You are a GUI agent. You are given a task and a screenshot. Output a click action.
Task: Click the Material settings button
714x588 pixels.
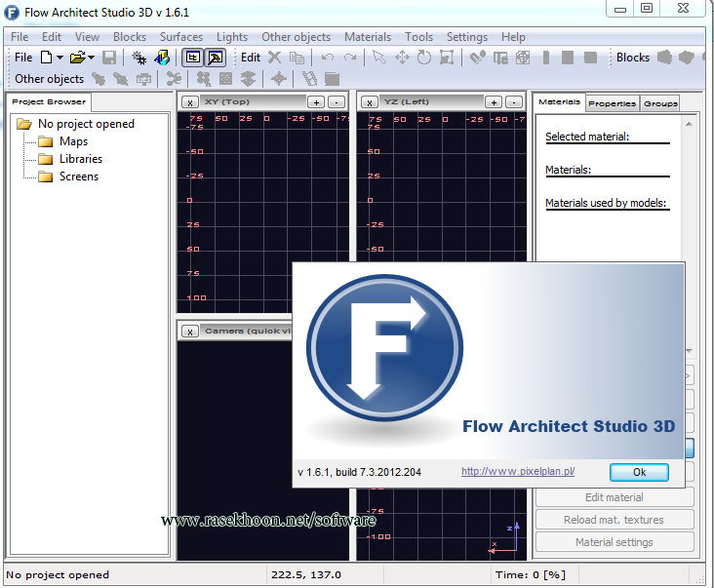click(615, 542)
